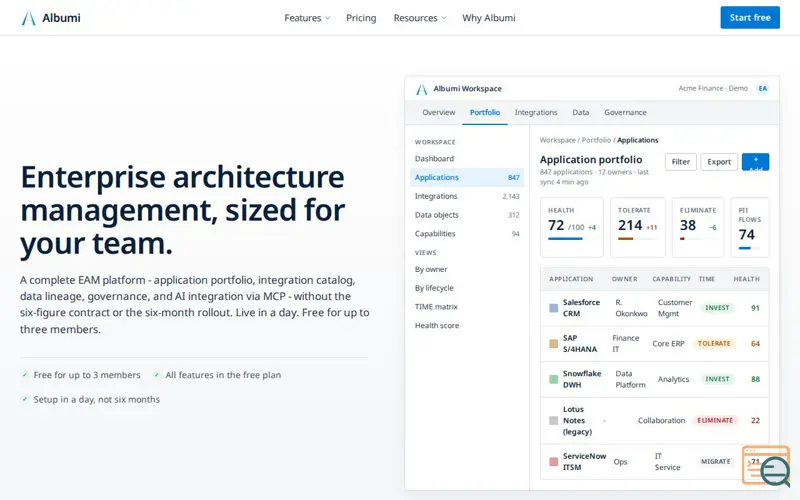The image size is (800, 500).
Task: Click the INVEST badge on Salesforce CRM row
Action: click(x=717, y=308)
